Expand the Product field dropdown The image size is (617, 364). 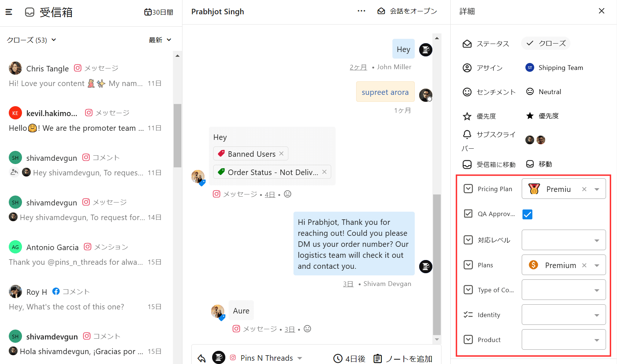coord(596,340)
